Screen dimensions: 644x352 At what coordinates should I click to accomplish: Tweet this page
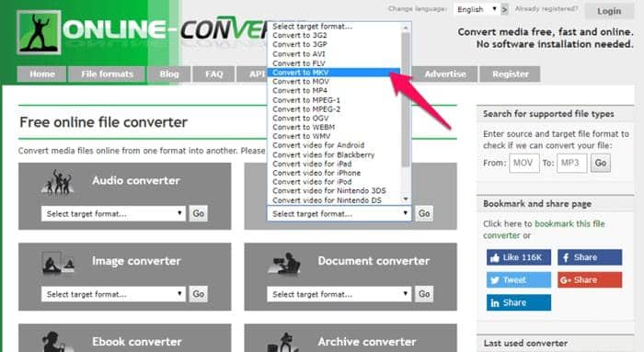coord(518,279)
